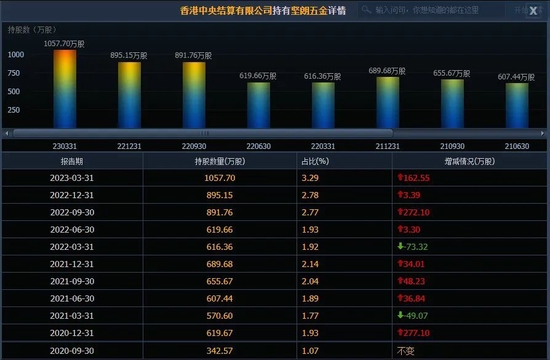Click the 2023-03-31 report date cell
550x360 pixels.
click(x=72, y=178)
